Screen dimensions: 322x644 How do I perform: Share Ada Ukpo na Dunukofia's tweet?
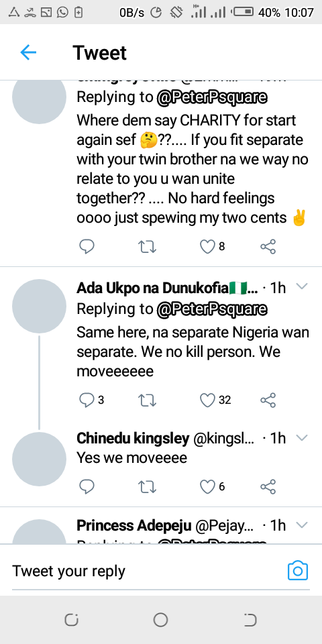(x=268, y=400)
